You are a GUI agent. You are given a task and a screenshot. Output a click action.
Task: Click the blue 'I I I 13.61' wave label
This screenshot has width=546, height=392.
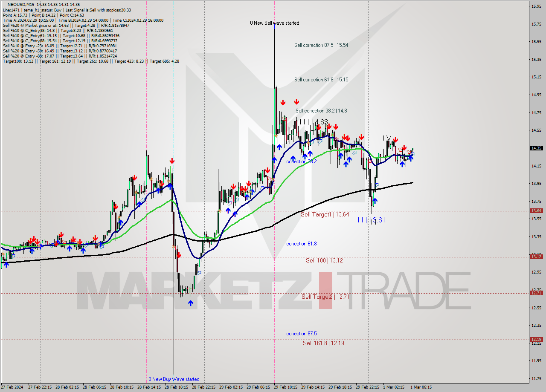(x=372, y=220)
